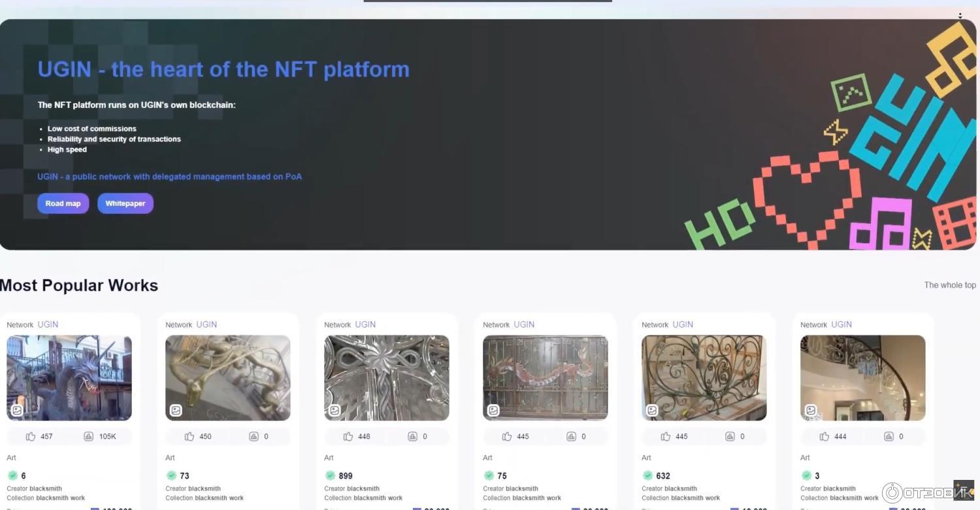Image resolution: width=980 pixels, height=510 pixels.
Task: Click verified badge next to number 899
Action: 330,475
